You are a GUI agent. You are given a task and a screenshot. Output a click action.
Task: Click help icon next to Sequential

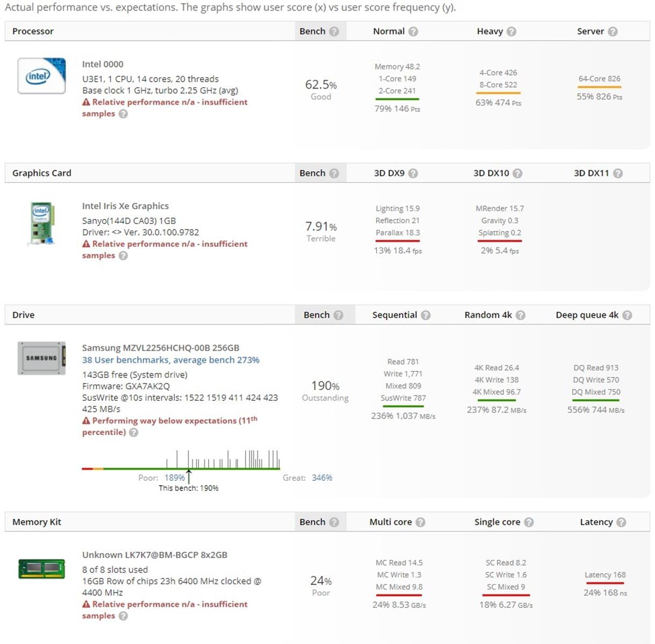pyautogui.click(x=425, y=315)
